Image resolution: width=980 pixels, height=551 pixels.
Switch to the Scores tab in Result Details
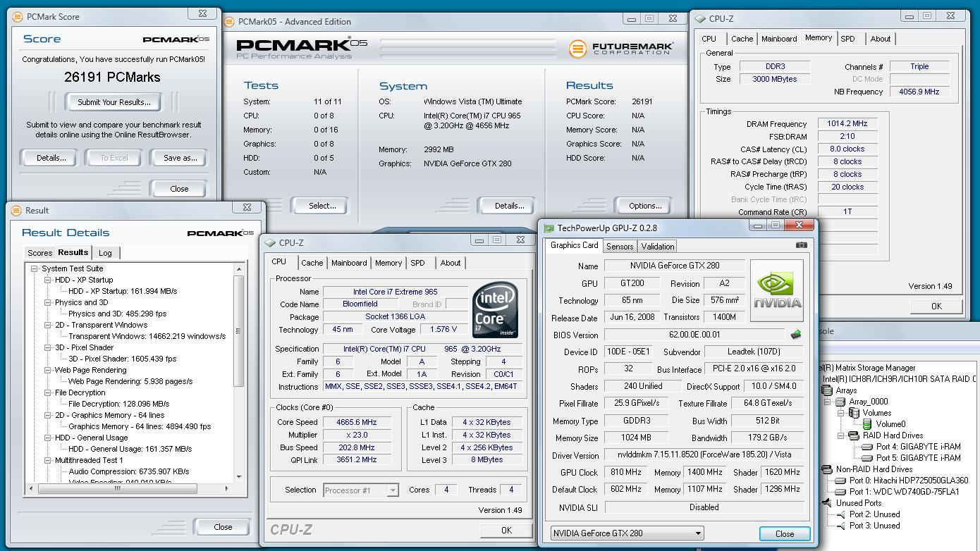click(39, 253)
